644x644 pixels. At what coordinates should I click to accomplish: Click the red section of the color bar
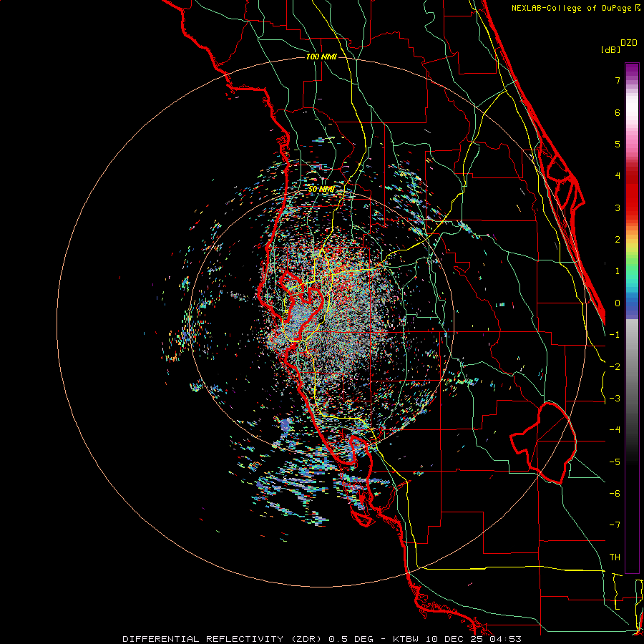click(632, 193)
